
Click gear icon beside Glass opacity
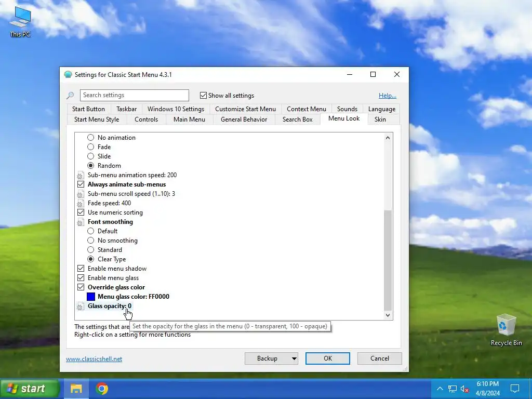(x=81, y=307)
